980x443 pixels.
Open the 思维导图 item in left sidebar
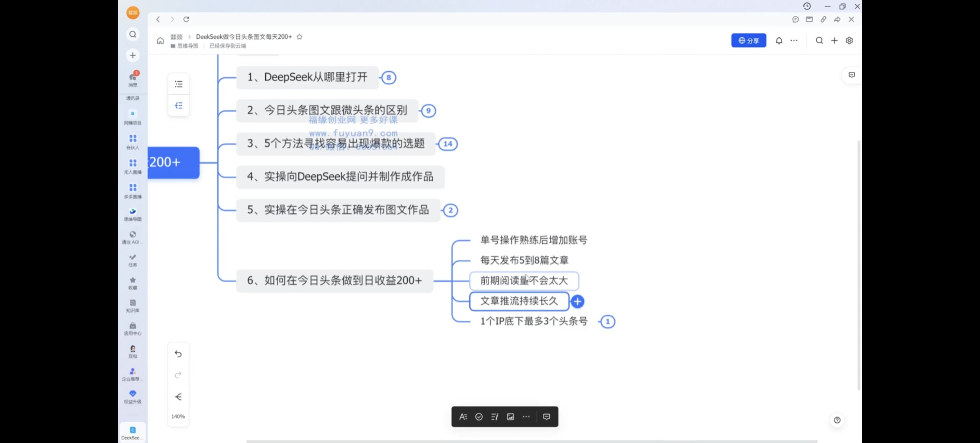(132, 214)
